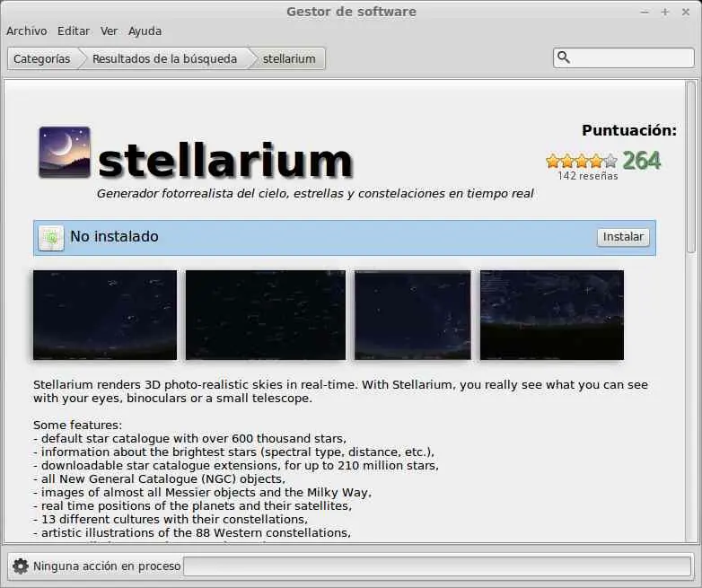
Task: Open the second Stellarium screenshot thumbnail
Action: (266, 315)
